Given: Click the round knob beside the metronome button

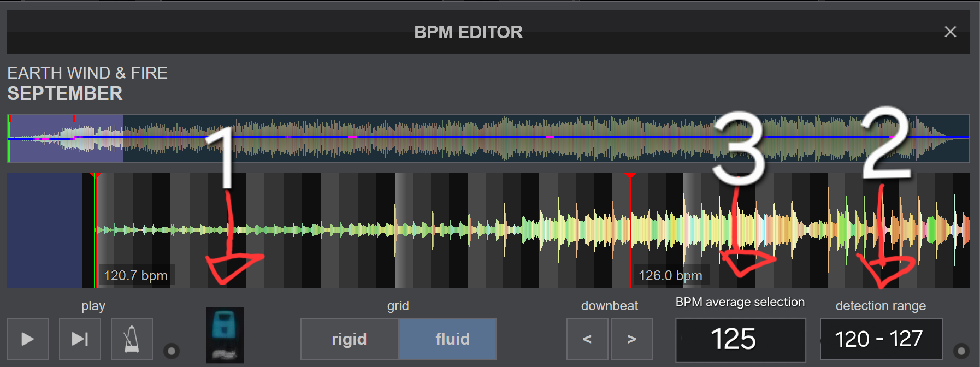Looking at the screenshot, I should pyautogui.click(x=172, y=351).
